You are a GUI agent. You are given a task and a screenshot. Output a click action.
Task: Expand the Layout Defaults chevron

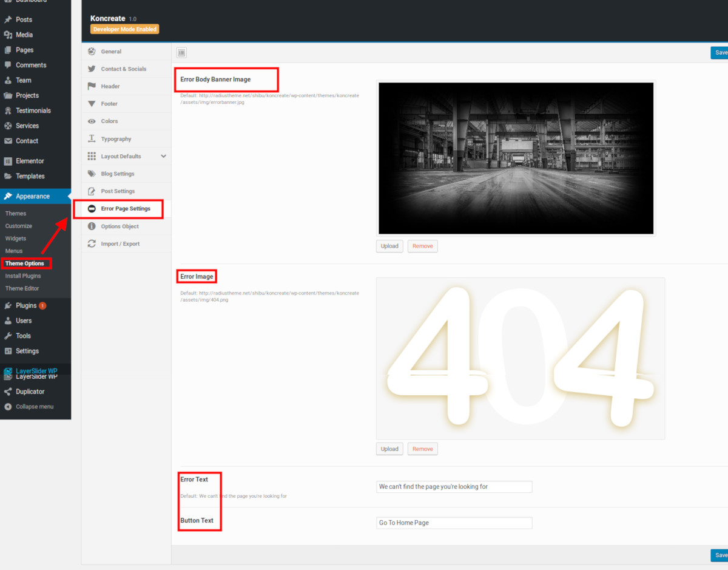coord(163,156)
